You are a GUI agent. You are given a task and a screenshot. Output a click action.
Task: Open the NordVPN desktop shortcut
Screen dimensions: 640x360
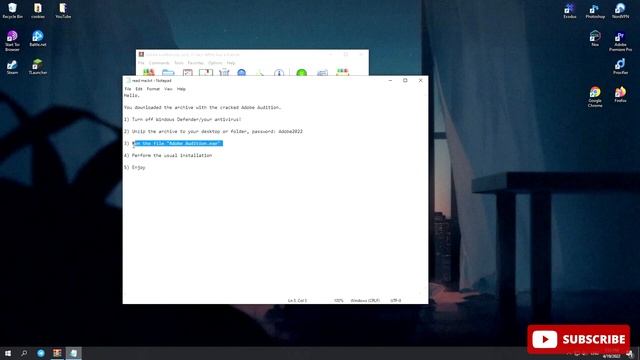pos(620,11)
